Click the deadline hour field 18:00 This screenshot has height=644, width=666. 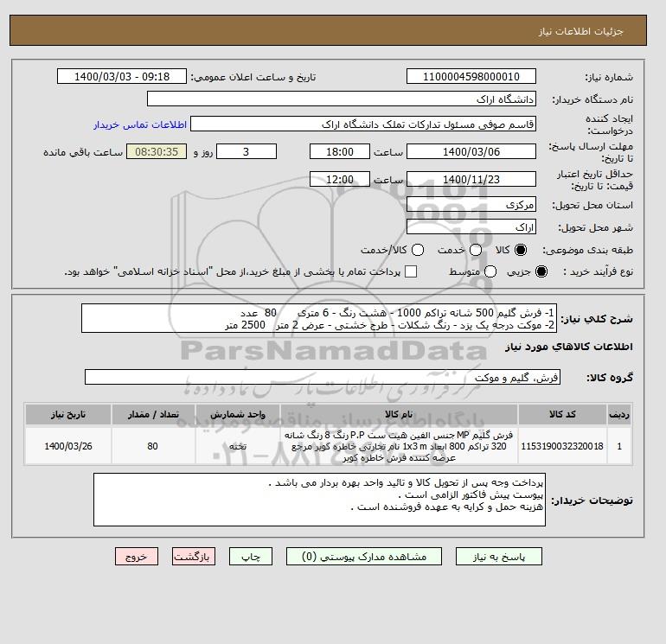click(340, 151)
